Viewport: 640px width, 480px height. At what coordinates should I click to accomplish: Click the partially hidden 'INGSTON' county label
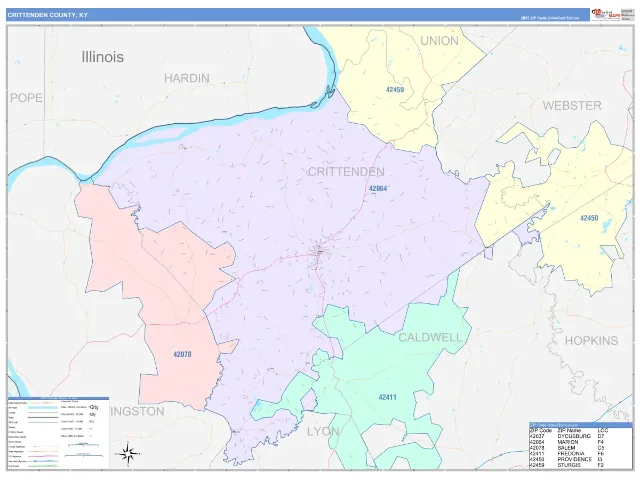pos(137,411)
